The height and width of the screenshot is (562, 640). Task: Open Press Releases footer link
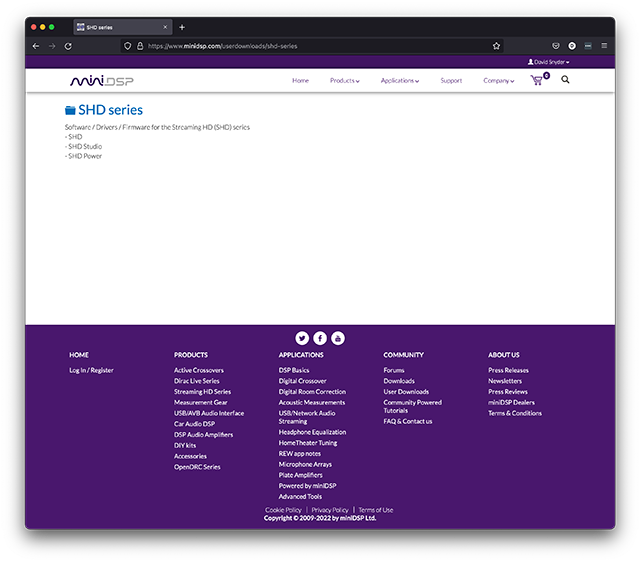pos(508,371)
